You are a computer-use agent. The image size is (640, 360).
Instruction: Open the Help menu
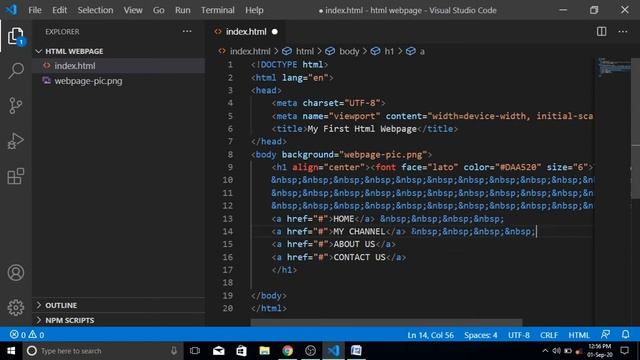(254, 10)
